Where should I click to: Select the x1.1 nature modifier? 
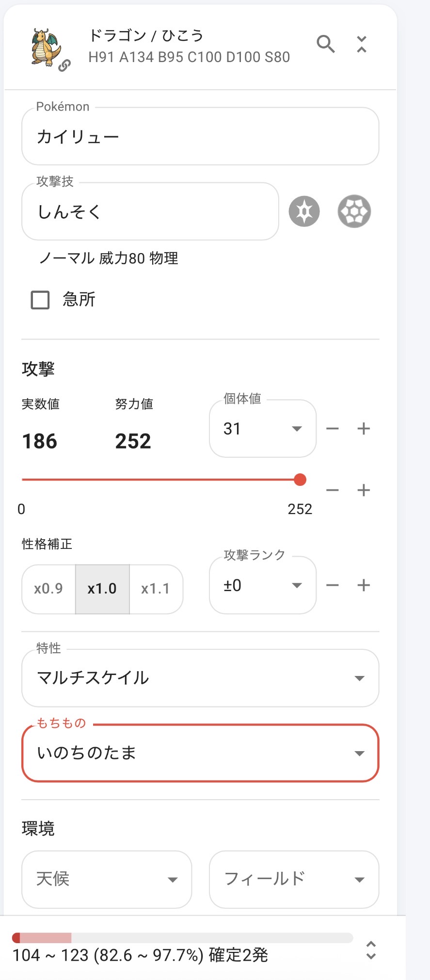(x=156, y=589)
